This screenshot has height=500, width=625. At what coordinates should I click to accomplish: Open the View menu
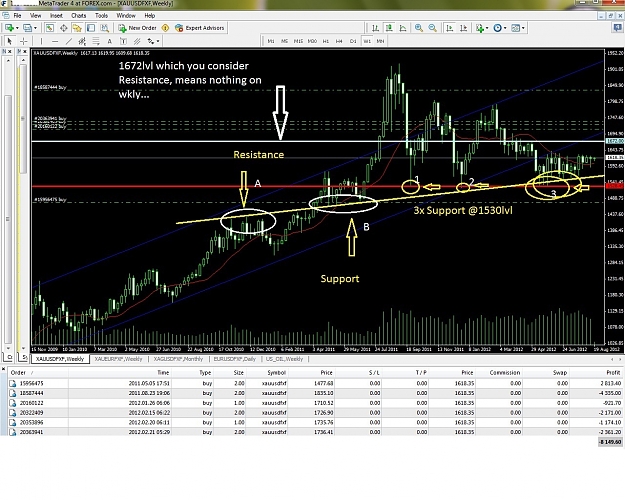tap(35, 16)
